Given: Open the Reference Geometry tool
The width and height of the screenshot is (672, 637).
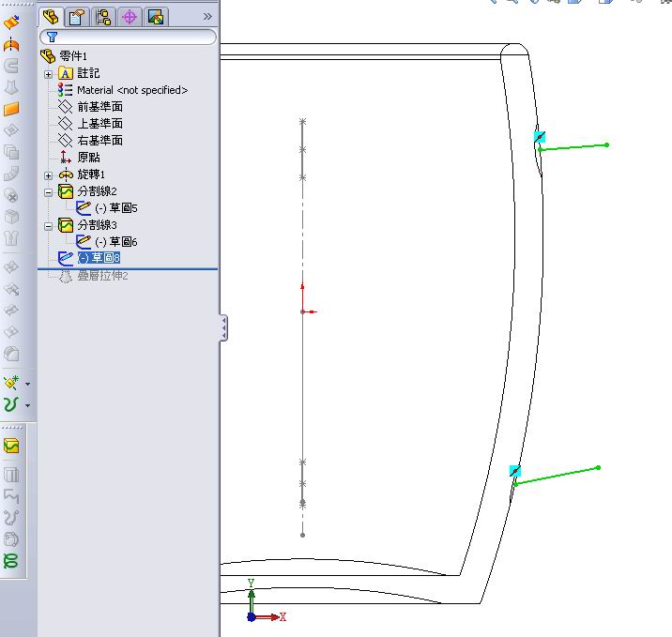Looking at the screenshot, I should click(11, 383).
